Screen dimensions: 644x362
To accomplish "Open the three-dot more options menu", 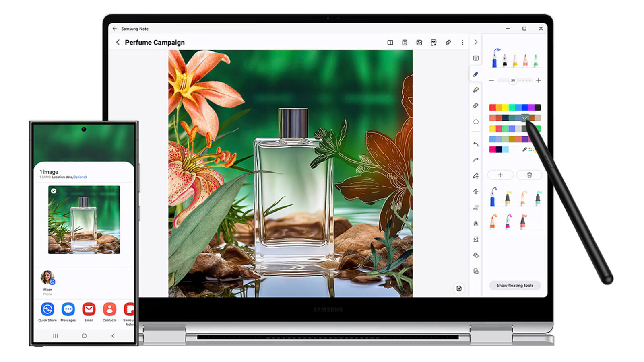I will pos(462,43).
